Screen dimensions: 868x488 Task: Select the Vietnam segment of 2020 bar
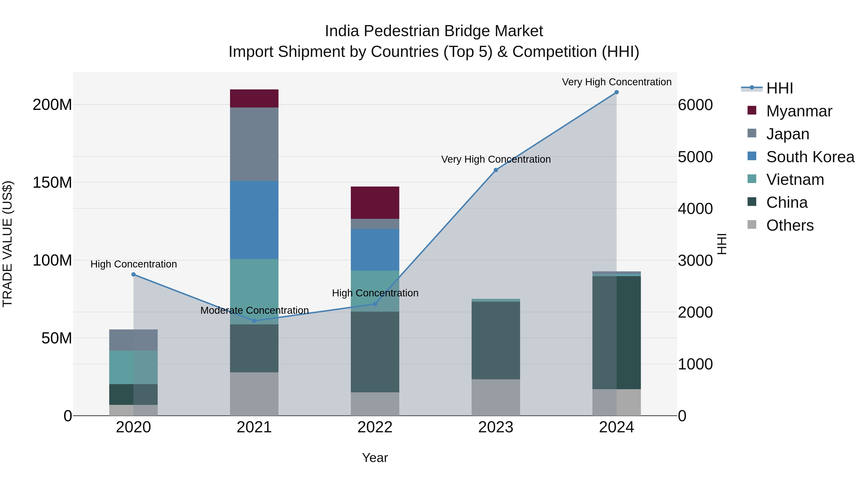tap(133, 368)
